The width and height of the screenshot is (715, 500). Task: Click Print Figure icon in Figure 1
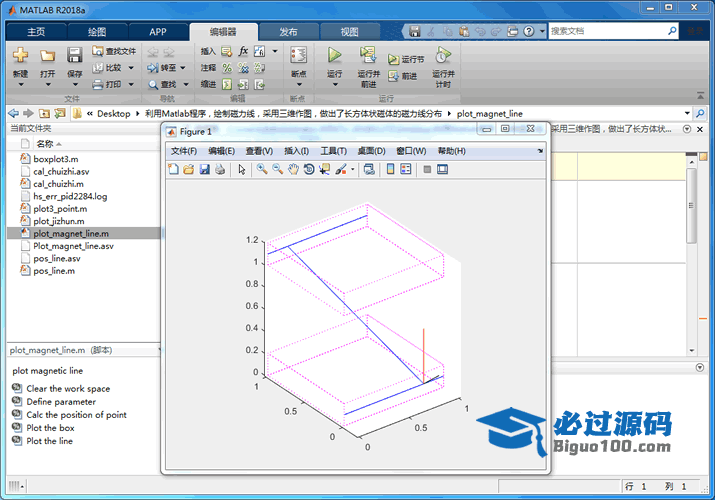tap(220, 169)
